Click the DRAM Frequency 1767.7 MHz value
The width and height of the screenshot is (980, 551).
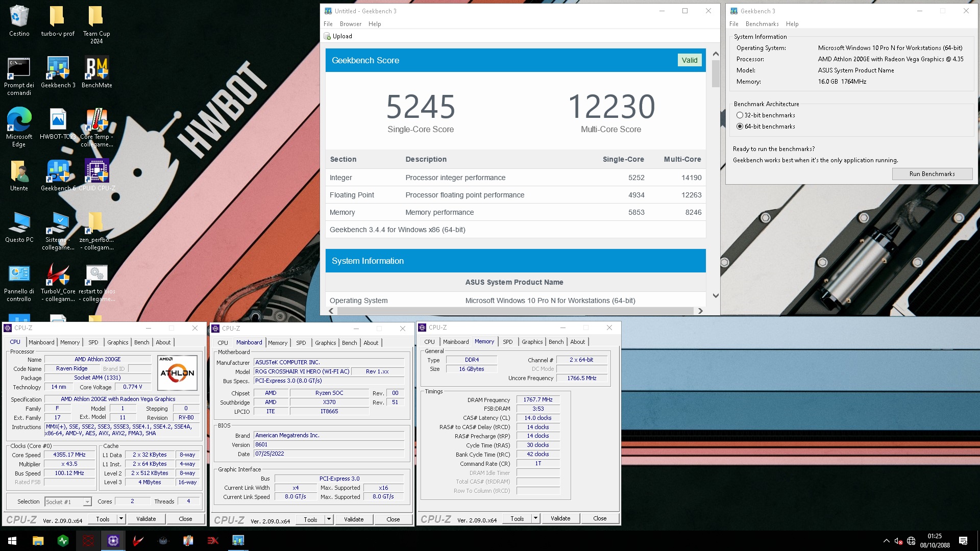[x=538, y=400]
